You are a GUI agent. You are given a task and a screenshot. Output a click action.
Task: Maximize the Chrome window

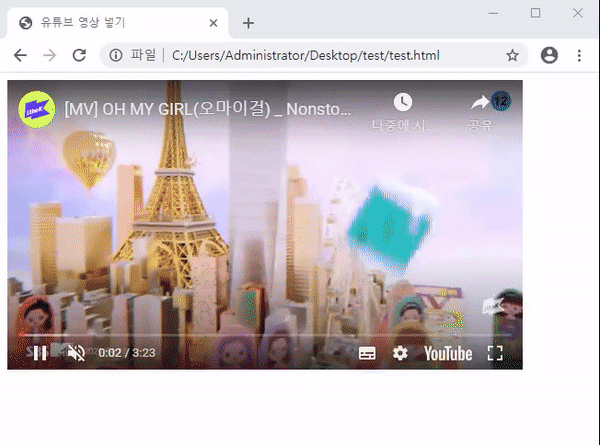(536, 13)
